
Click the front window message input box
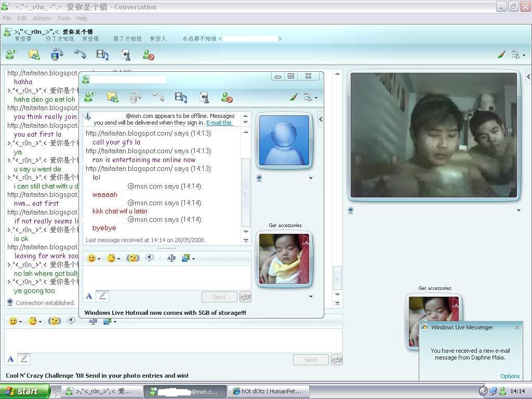pyautogui.click(x=167, y=278)
